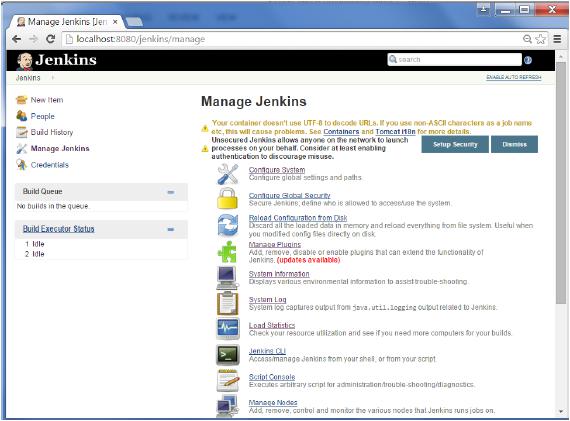This screenshot has height=421, width=570.
Task: Click the Jenkins search box
Action: tap(454, 60)
